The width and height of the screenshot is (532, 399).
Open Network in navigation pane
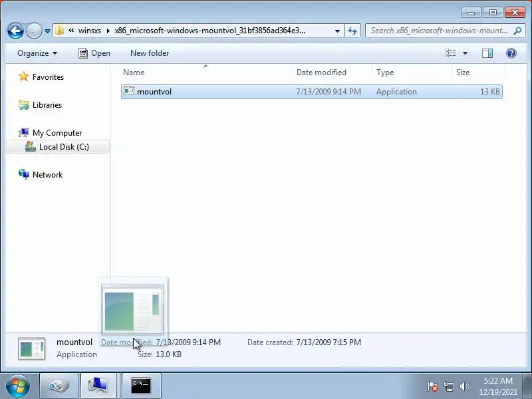coord(47,175)
